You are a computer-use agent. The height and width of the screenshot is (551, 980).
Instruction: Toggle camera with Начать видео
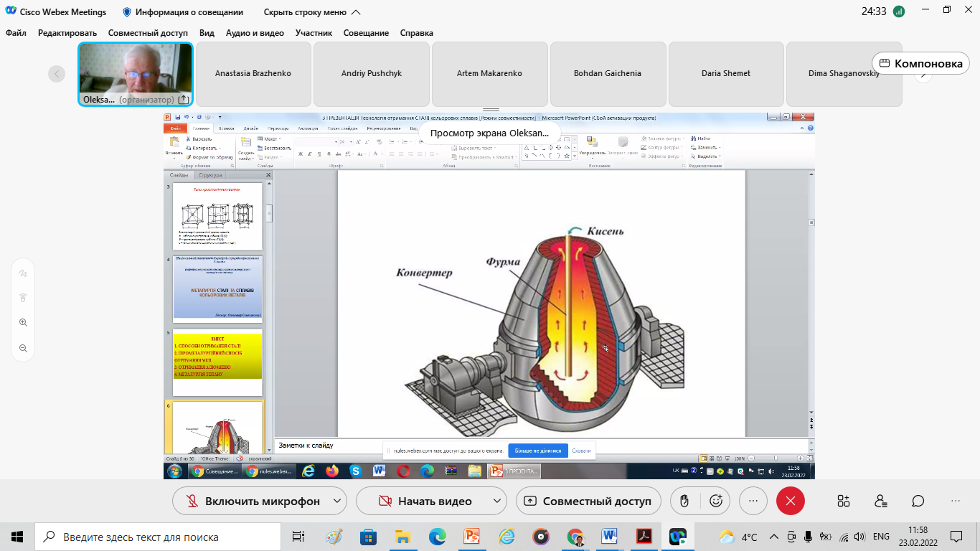click(x=425, y=501)
